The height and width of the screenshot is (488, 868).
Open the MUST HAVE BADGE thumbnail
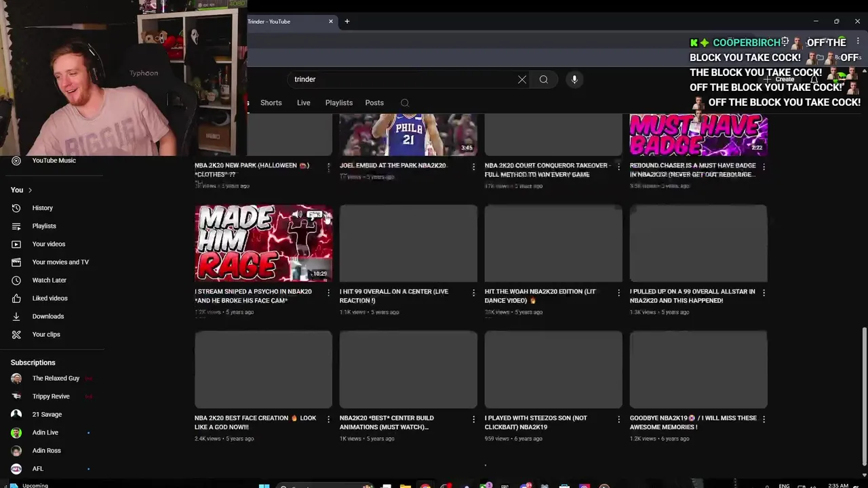[698, 135]
